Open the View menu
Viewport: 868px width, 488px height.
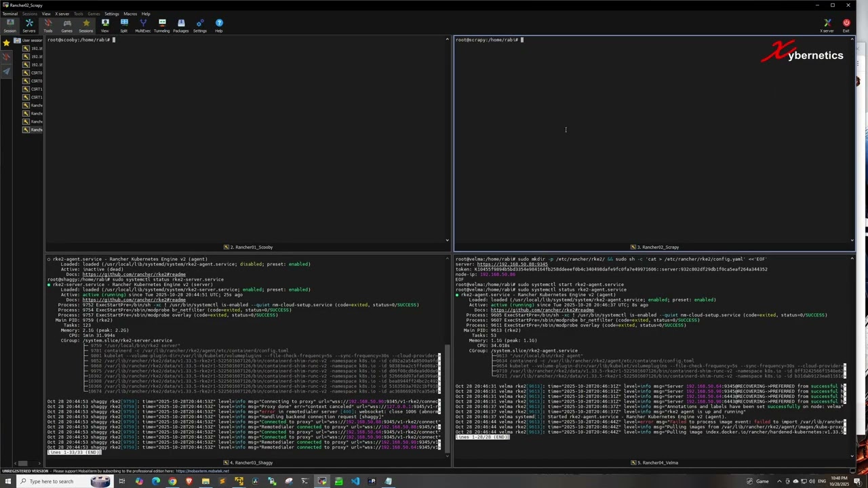(46, 14)
